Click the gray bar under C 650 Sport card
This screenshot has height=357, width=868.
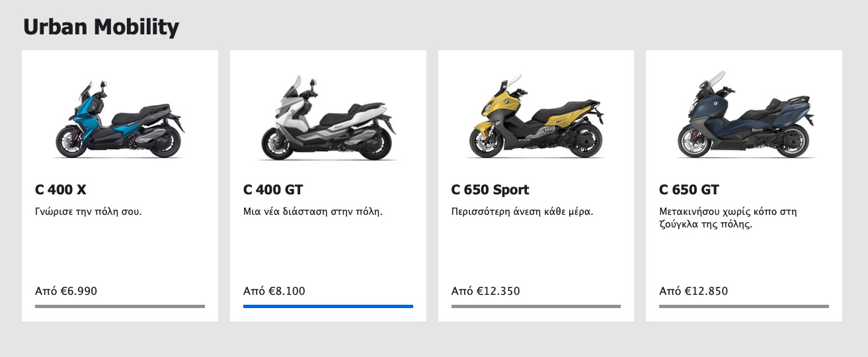click(x=536, y=306)
